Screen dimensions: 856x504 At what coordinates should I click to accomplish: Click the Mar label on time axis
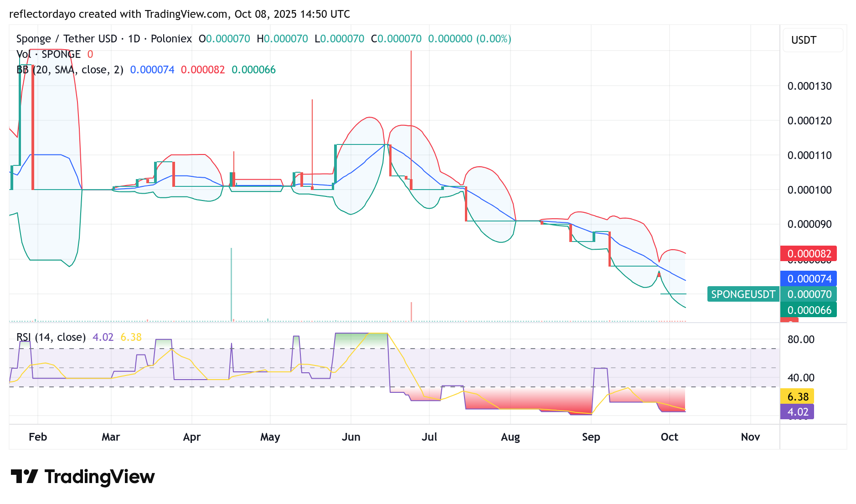[x=111, y=437]
